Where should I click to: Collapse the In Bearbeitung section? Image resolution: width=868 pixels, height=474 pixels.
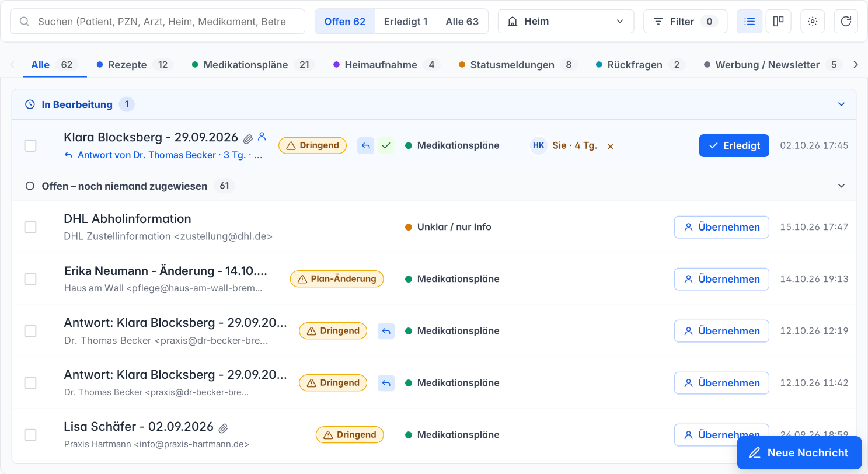(841, 104)
